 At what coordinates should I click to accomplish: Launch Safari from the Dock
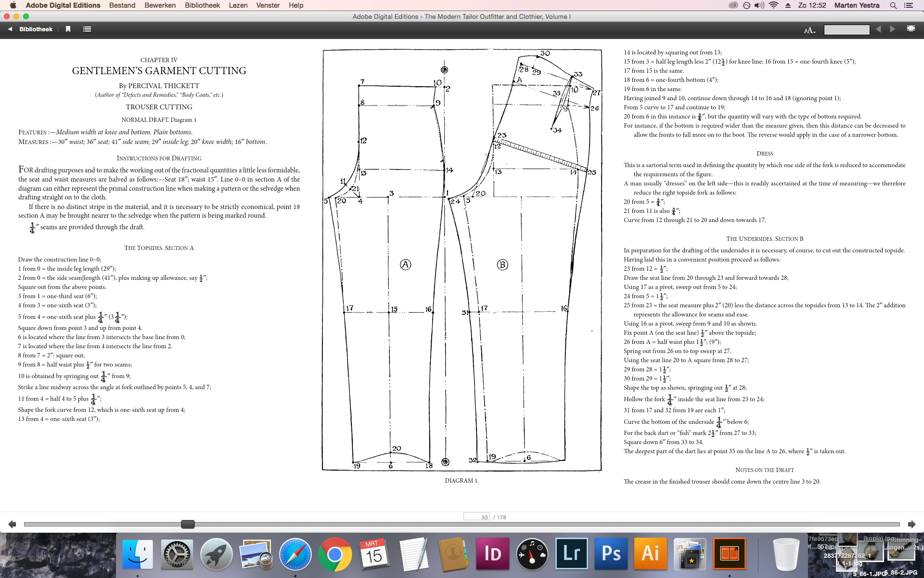coord(295,554)
